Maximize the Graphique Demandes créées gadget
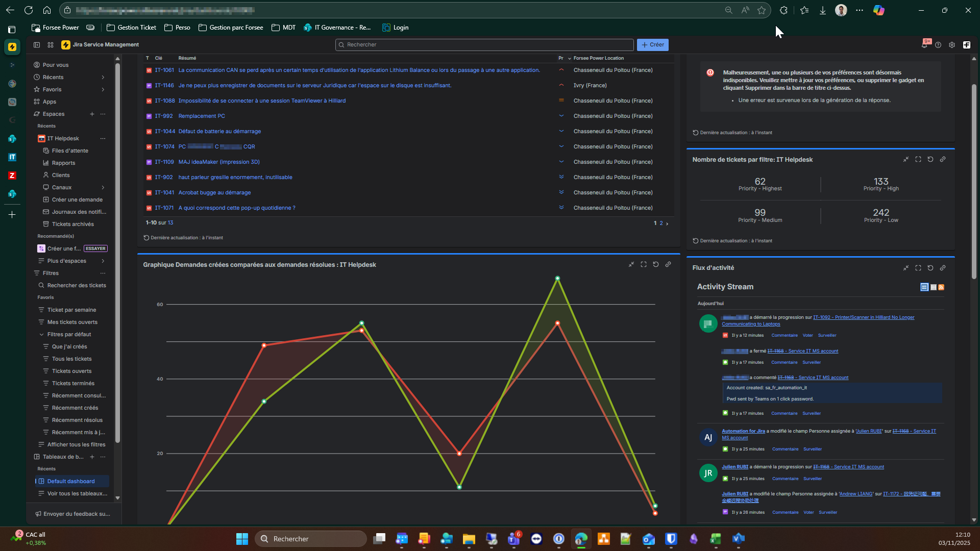Screen dimensions: 980x551 tap(643, 264)
